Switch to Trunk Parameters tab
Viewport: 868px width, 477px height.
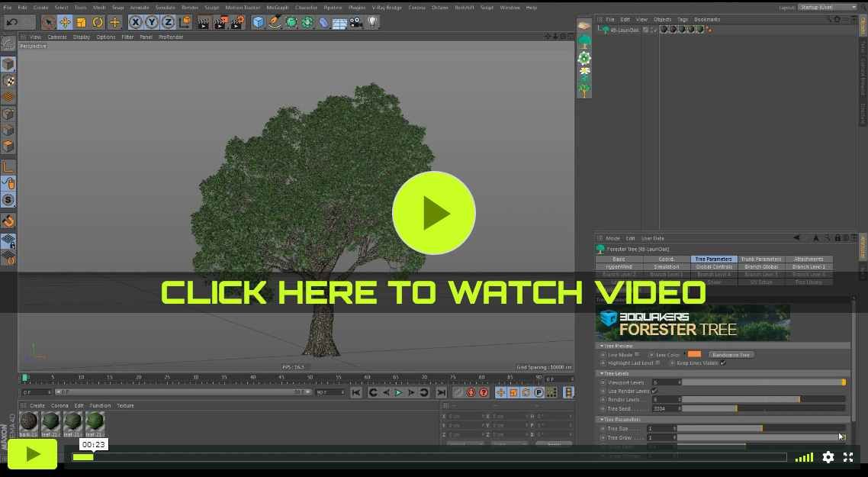pos(761,259)
